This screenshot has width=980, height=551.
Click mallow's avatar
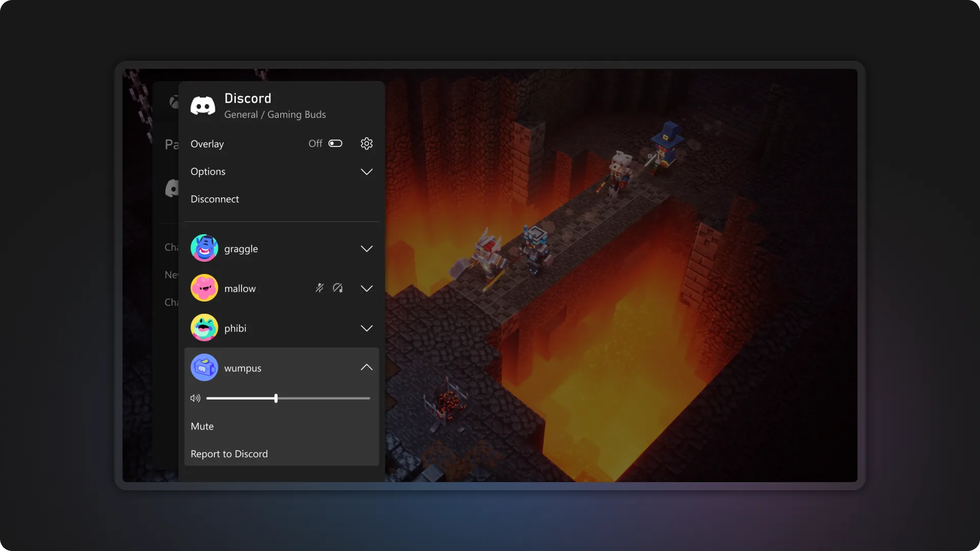pyautogui.click(x=204, y=288)
